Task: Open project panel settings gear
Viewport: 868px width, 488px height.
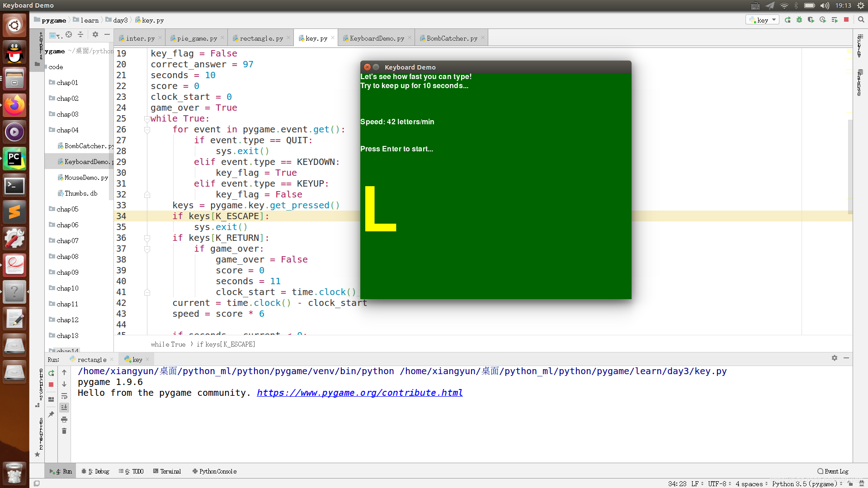Action: click(x=95, y=34)
